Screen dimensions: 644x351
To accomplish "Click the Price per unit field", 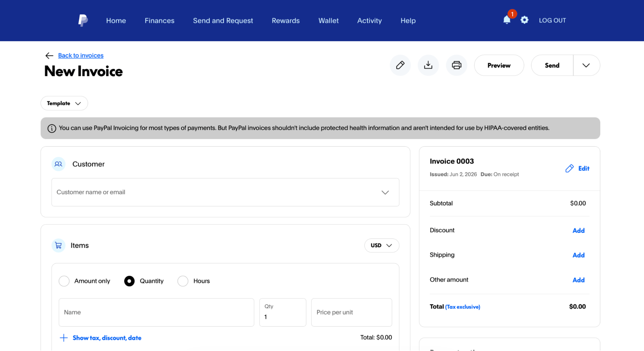I will point(351,312).
